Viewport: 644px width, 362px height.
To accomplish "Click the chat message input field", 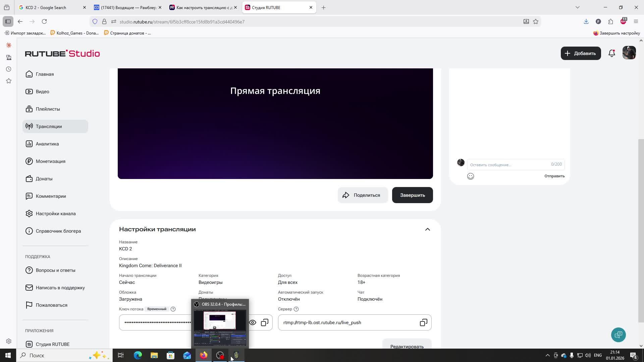I will (508, 165).
